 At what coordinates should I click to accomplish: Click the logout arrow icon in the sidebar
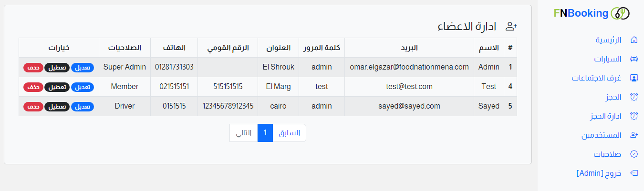coord(634,173)
